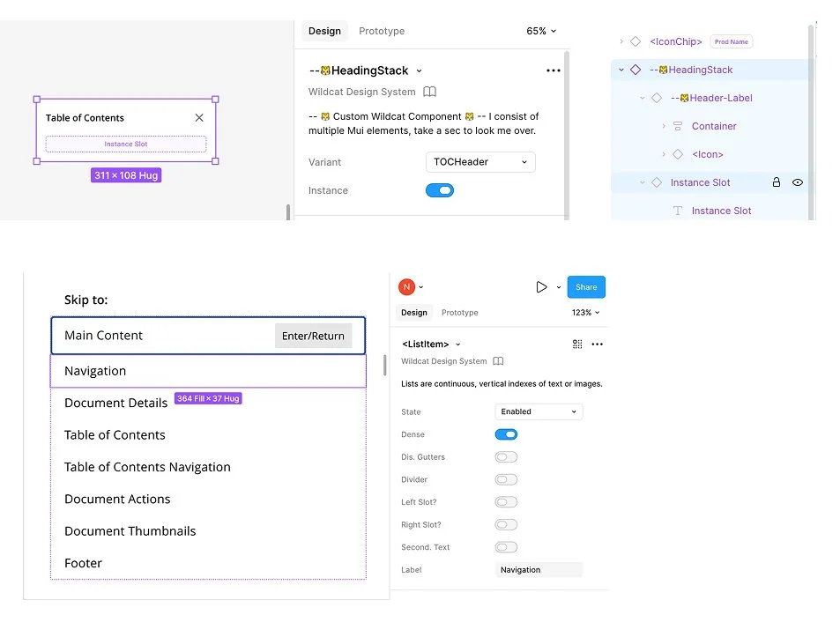Select Prototype tab in upper panel
The width and height of the screenshot is (840, 637).
tap(382, 31)
